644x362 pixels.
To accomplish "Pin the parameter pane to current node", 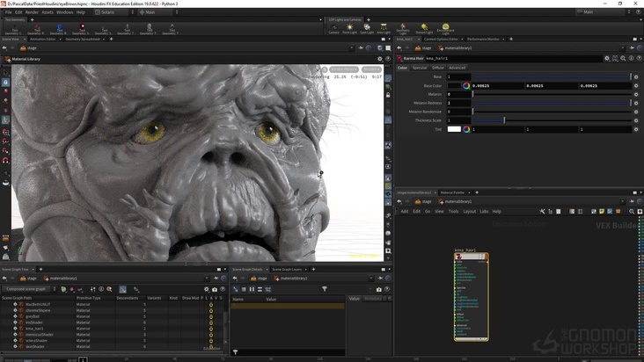I will click(632, 48).
